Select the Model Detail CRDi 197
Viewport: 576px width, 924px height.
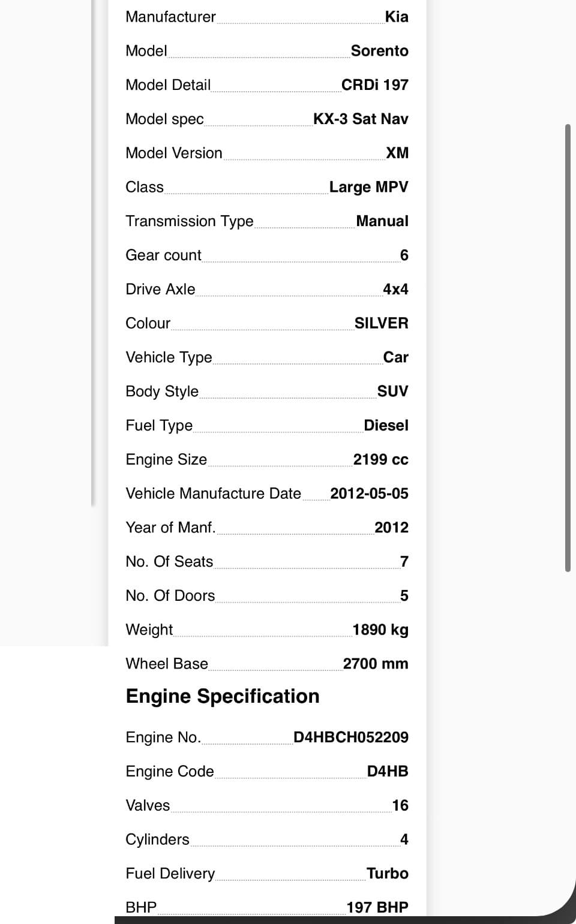(374, 85)
